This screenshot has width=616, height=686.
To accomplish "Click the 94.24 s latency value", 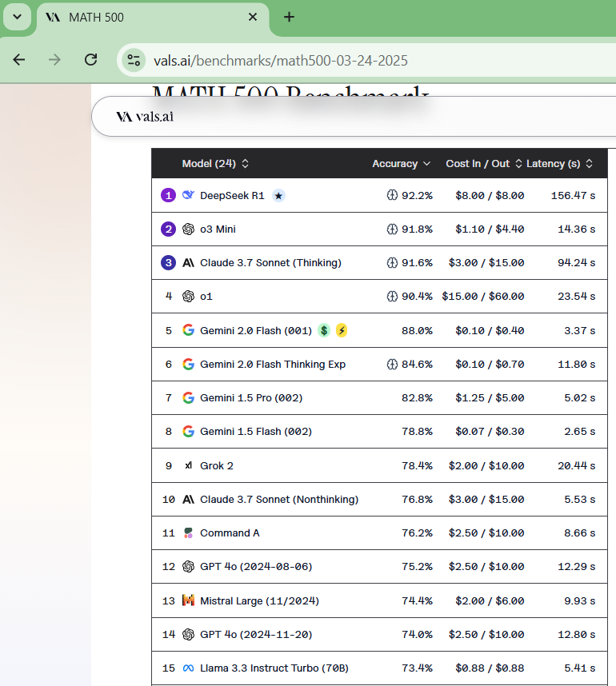I will pos(577,262).
